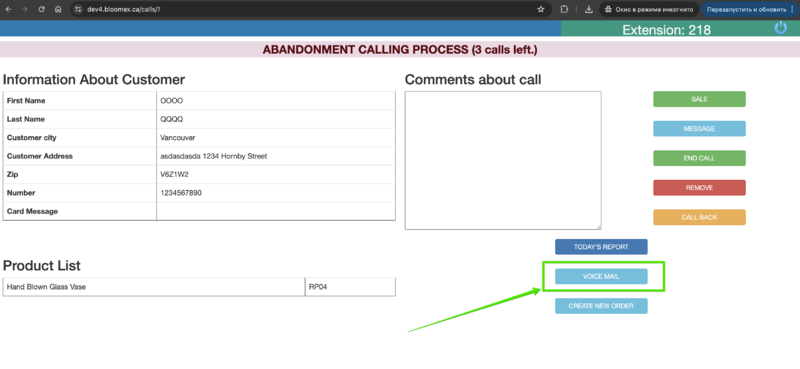
Task: Click the browser forward arrow
Action: 24,9
